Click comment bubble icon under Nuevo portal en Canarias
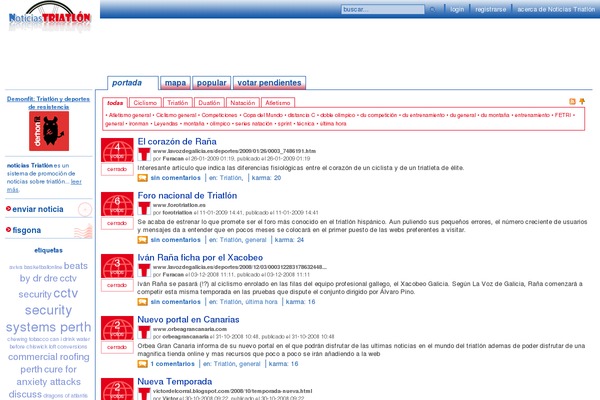This screenshot has height=400, width=600. 142,364
